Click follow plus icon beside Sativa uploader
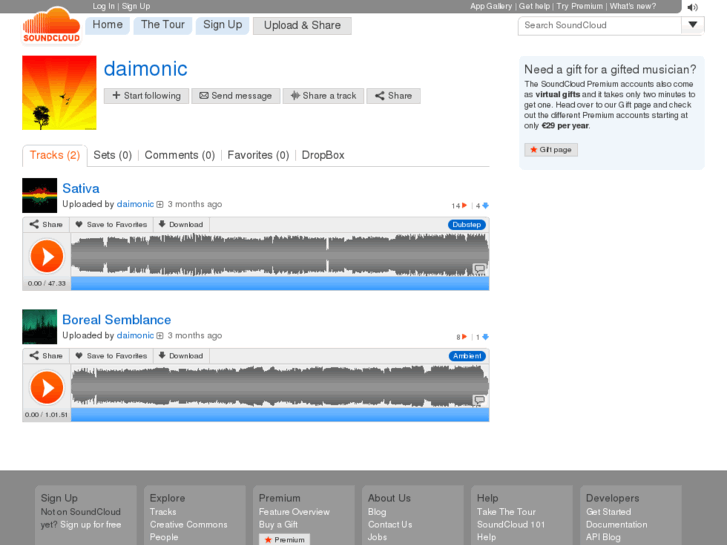The width and height of the screenshot is (727, 545). [160, 205]
